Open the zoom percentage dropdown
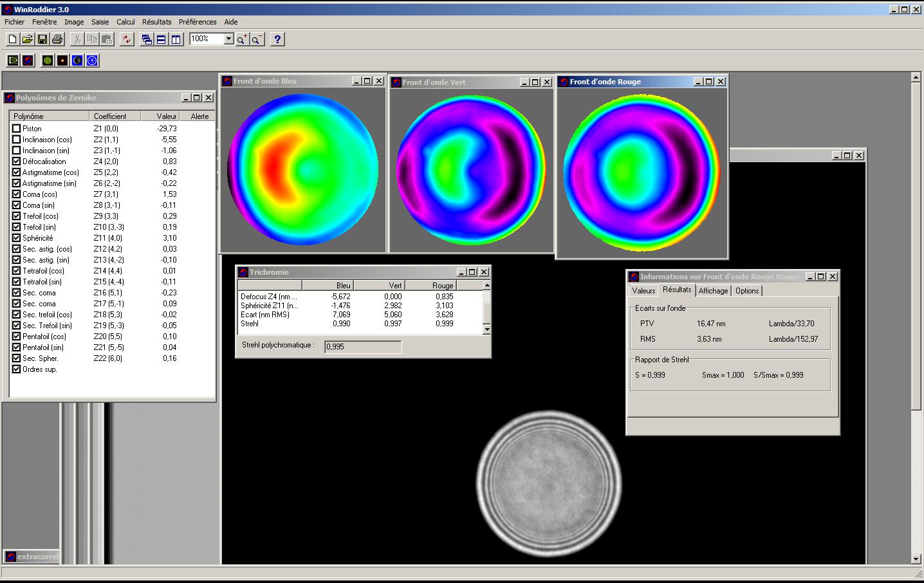Viewport: 924px width, 583px height. [228, 39]
